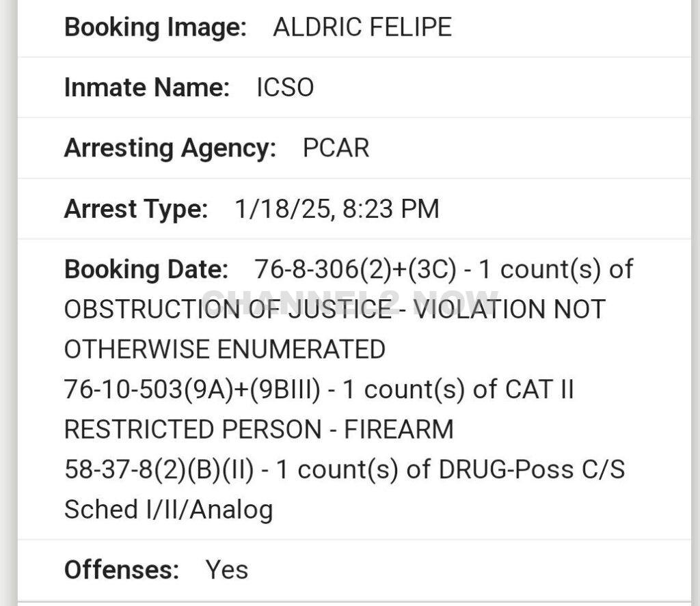Click the "Booking Image:" label

coord(154,27)
